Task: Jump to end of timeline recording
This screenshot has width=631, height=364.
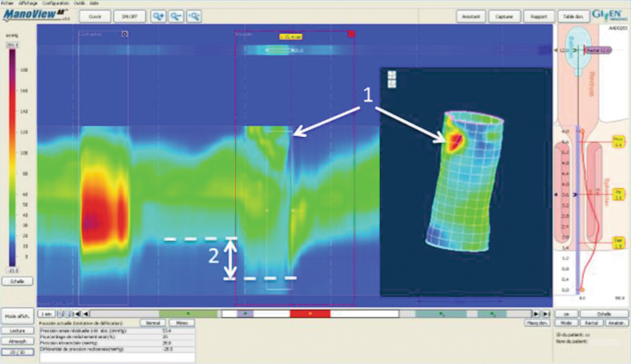Action: pyautogui.click(x=546, y=314)
